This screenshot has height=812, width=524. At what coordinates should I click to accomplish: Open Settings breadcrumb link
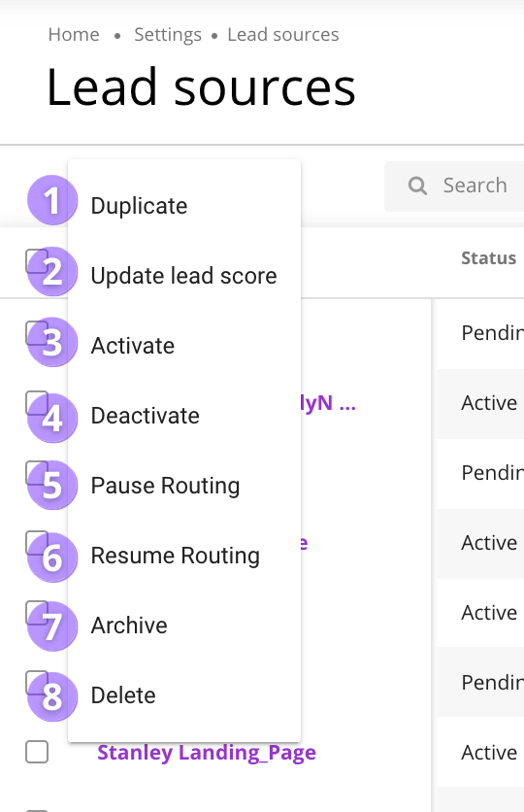pyautogui.click(x=168, y=35)
